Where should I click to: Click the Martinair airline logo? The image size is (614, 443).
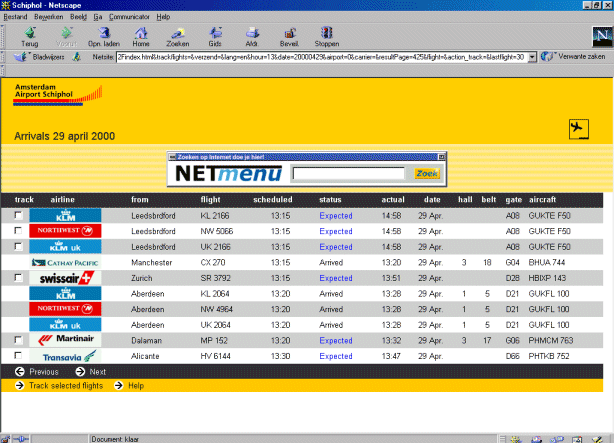[65, 340]
